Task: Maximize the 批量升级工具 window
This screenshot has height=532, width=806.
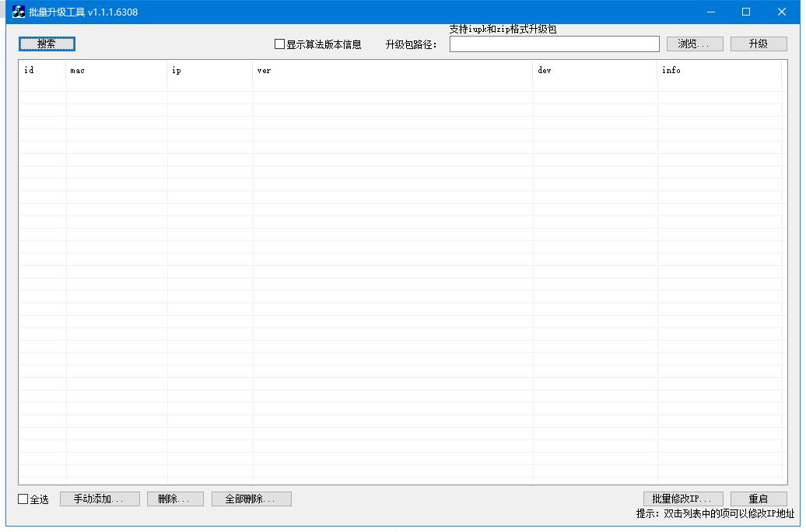Action: [x=746, y=12]
